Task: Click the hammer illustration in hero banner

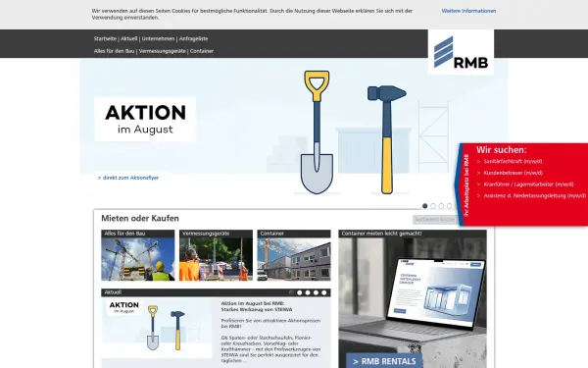Action: coord(387,139)
